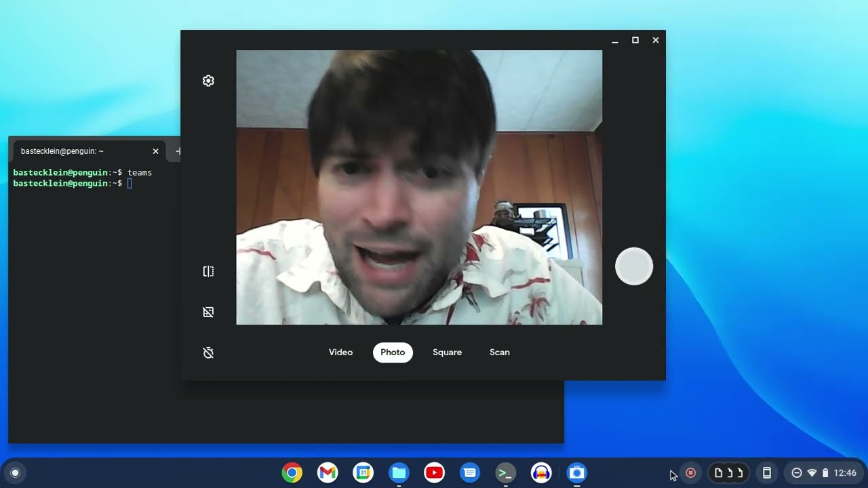868x488 pixels.
Task: Open status tray via 12:46 clock
Action: click(845, 473)
